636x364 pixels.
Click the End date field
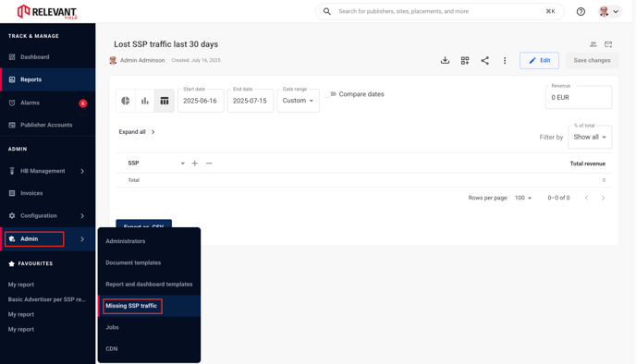(251, 101)
